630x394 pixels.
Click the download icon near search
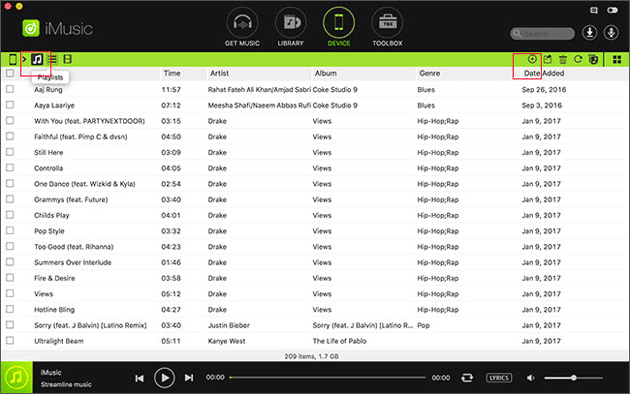pyautogui.click(x=589, y=33)
